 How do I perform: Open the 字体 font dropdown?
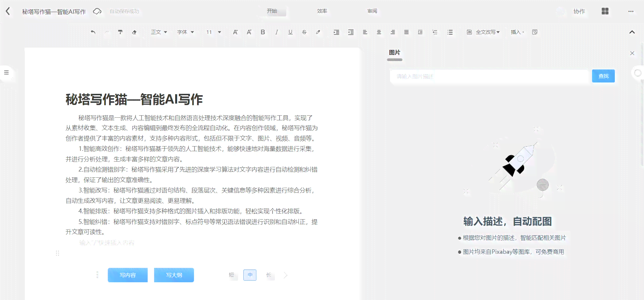pyautogui.click(x=186, y=32)
